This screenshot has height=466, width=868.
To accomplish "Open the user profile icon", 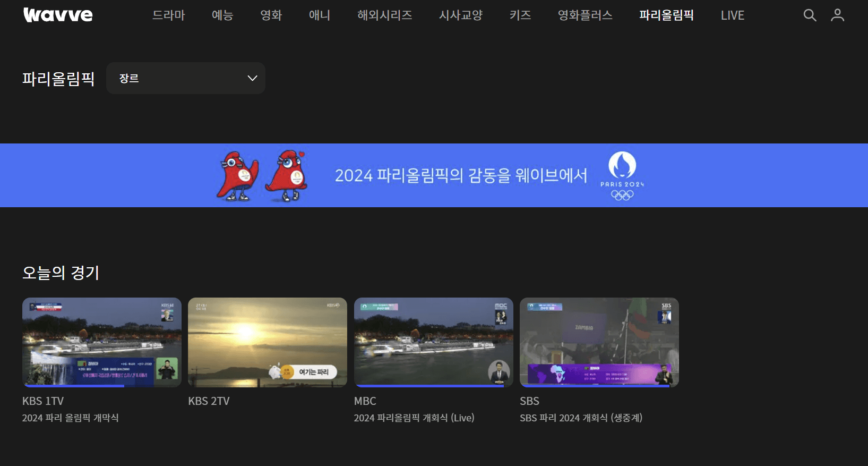I will pyautogui.click(x=837, y=15).
